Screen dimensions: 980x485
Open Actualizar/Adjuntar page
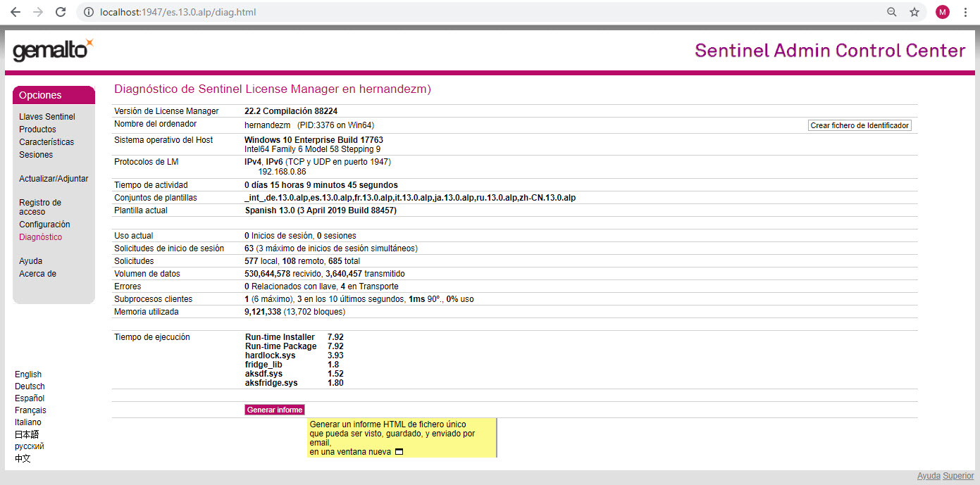[x=54, y=179]
